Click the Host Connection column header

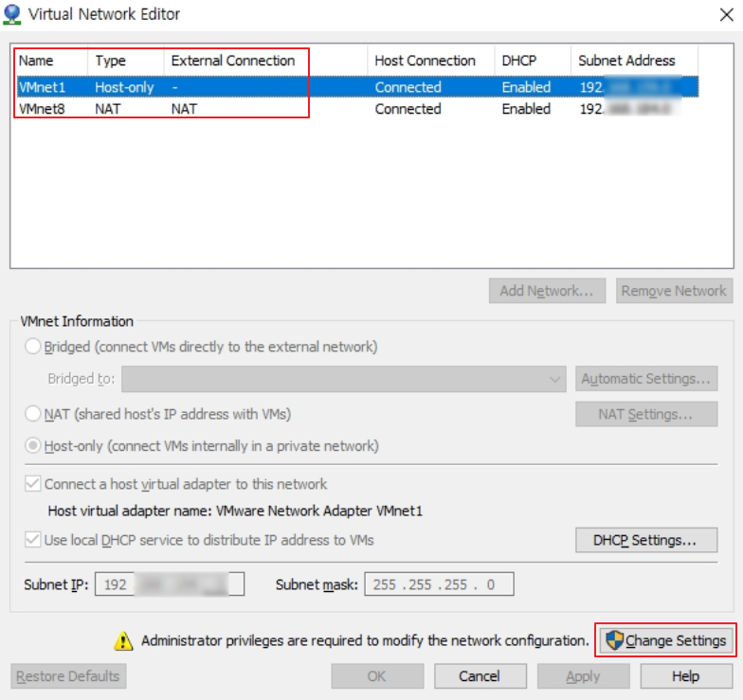pyautogui.click(x=430, y=61)
